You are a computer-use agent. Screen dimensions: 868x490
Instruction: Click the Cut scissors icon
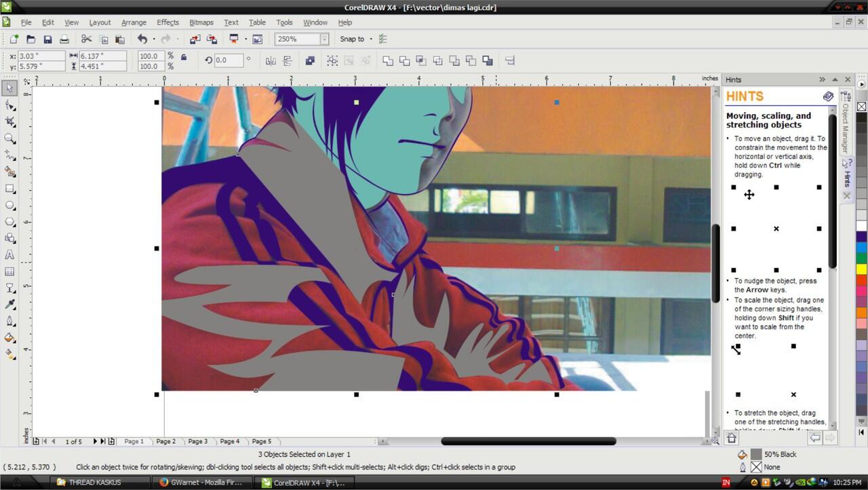(86, 39)
